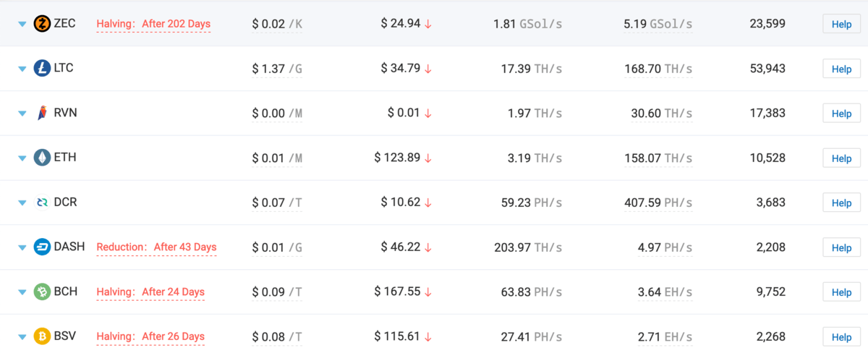Click the LTC Litecoin logo icon

tap(42, 69)
